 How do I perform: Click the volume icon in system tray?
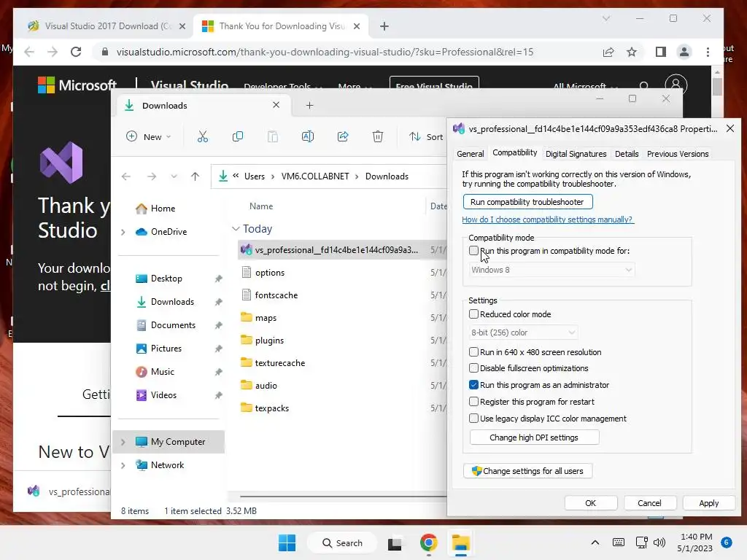tap(659, 542)
